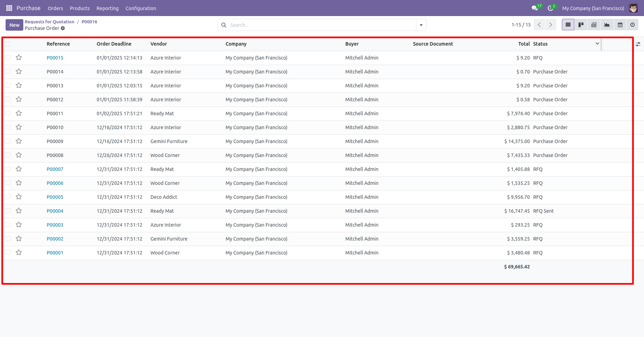This screenshot has height=337, width=644.
Task: Go to the next page of records
Action: (x=550, y=25)
